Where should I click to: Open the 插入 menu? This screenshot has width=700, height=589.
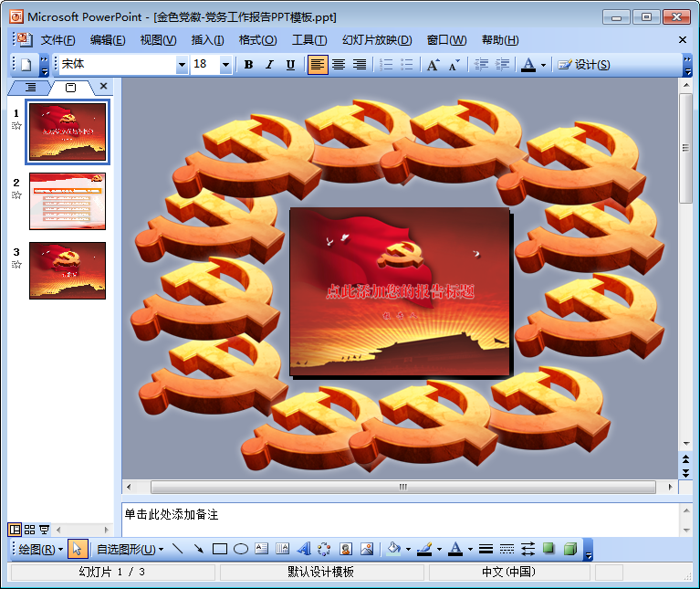pyautogui.click(x=207, y=40)
